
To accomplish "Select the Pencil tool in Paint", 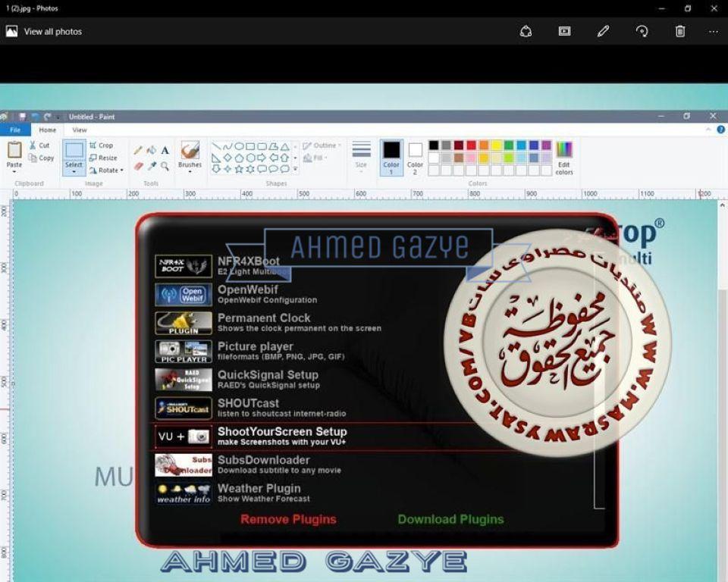I will point(138,150).
